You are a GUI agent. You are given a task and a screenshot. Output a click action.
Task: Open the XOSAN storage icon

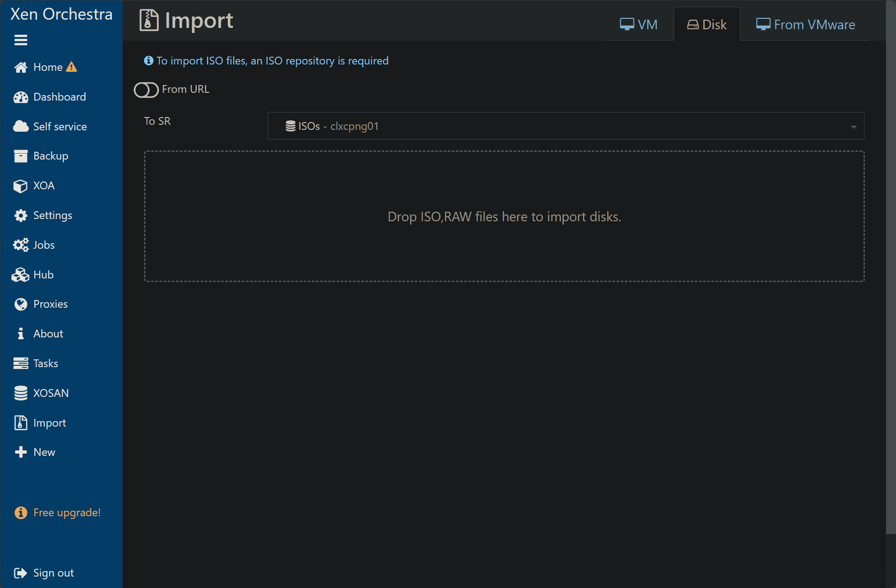(x=21, y=392)
